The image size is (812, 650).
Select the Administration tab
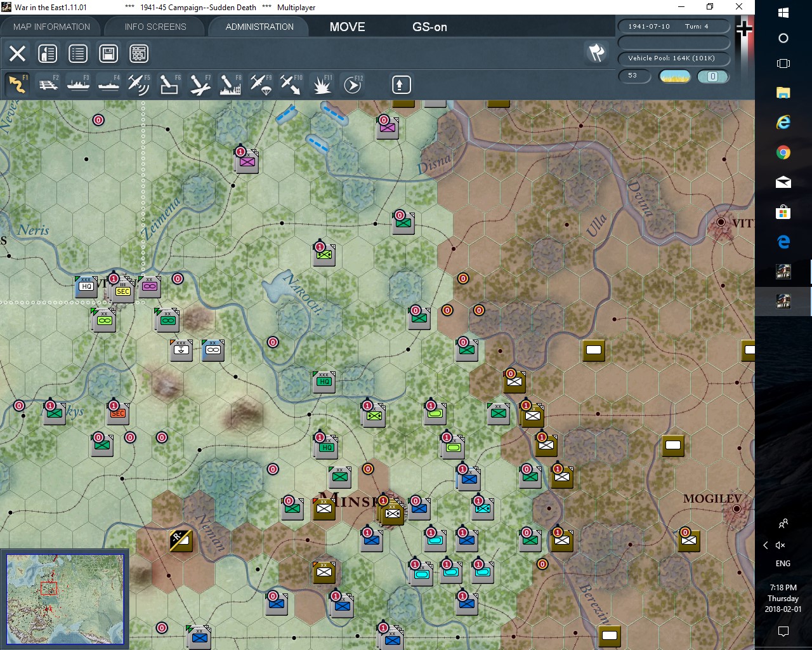click(259, 27)
